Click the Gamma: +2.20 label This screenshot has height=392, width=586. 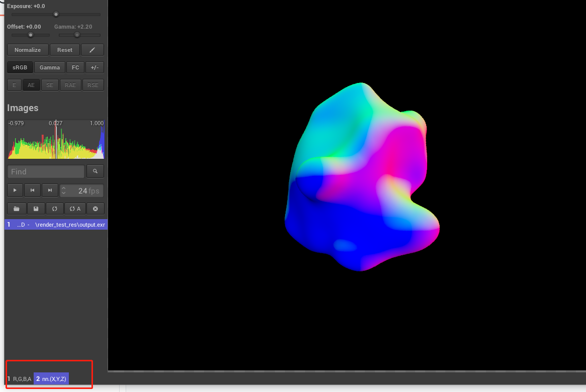click(x=73, y=27)
